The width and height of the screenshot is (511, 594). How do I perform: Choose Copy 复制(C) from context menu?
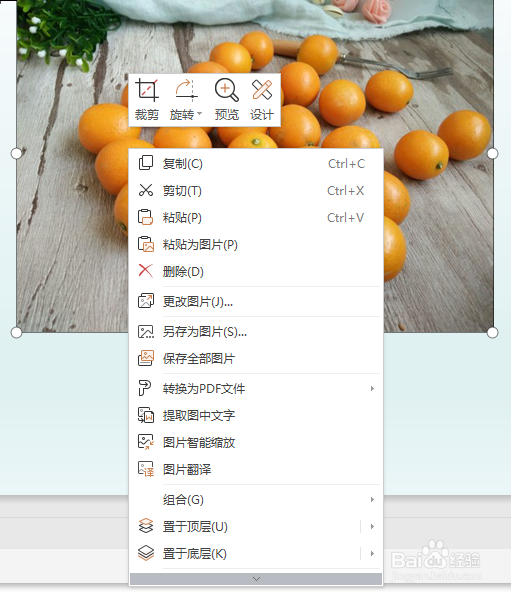[256, 164]
